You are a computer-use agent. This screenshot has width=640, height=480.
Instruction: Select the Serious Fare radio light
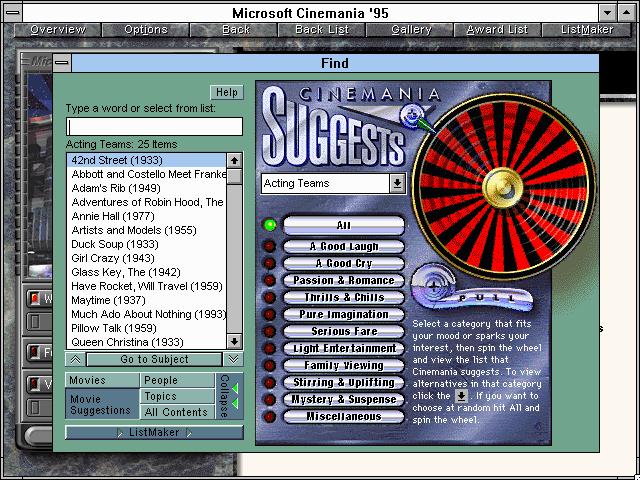pos(269,331)
